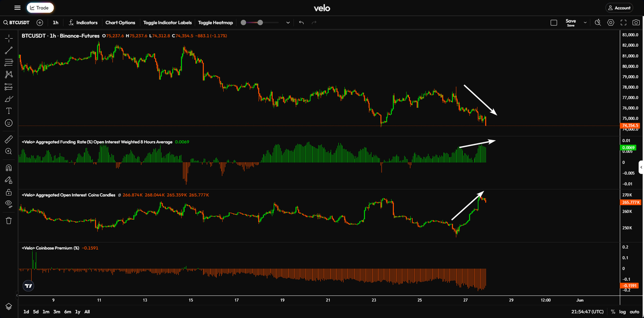Select the ruler Measure tool
This screenshot has width=644, height=318.
click(x=9, y=139)
